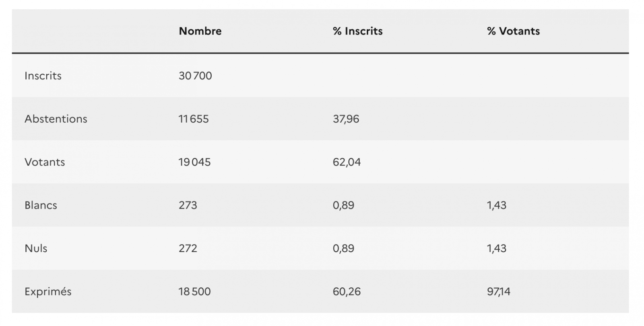Click the % Votants column header
The width and height of the screenshot is (644, 326).
(x=513, y=31)
